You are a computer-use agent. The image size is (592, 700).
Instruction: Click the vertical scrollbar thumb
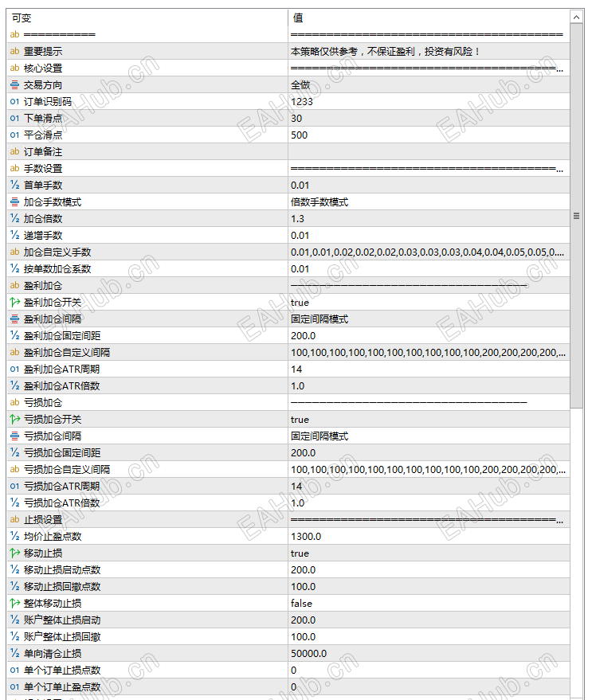(x=576, y=216)
